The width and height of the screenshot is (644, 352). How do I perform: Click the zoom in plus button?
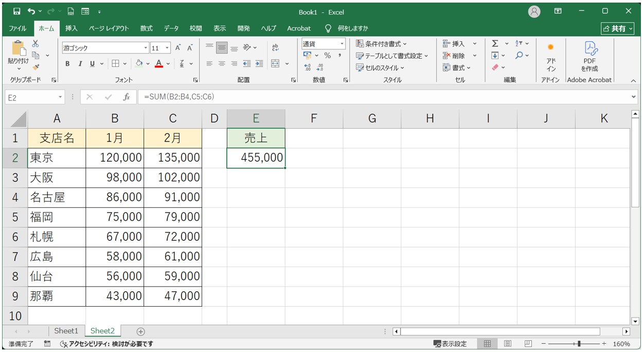point(604,344)
